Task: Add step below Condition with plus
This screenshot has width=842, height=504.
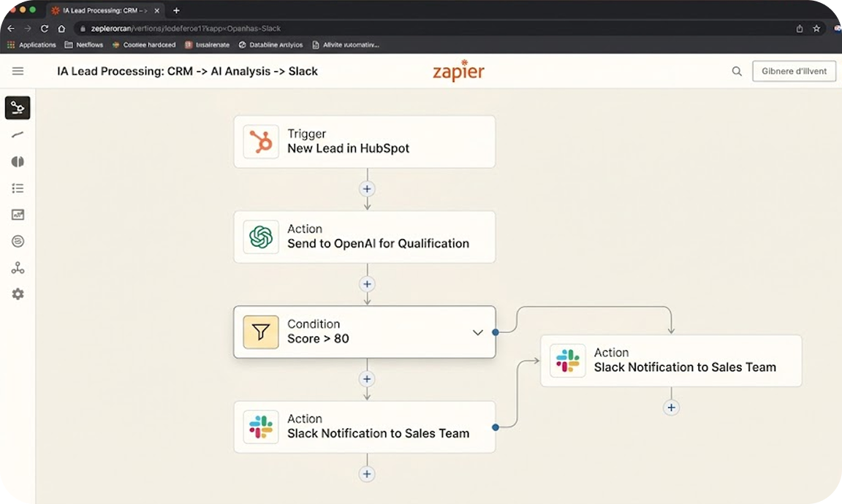Action: (367, 379)
